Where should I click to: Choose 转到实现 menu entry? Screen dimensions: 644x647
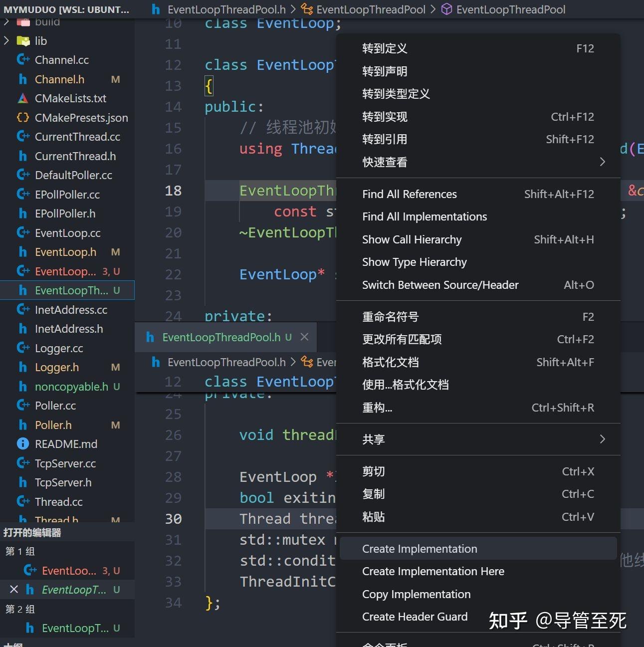[x=478, y=117]
